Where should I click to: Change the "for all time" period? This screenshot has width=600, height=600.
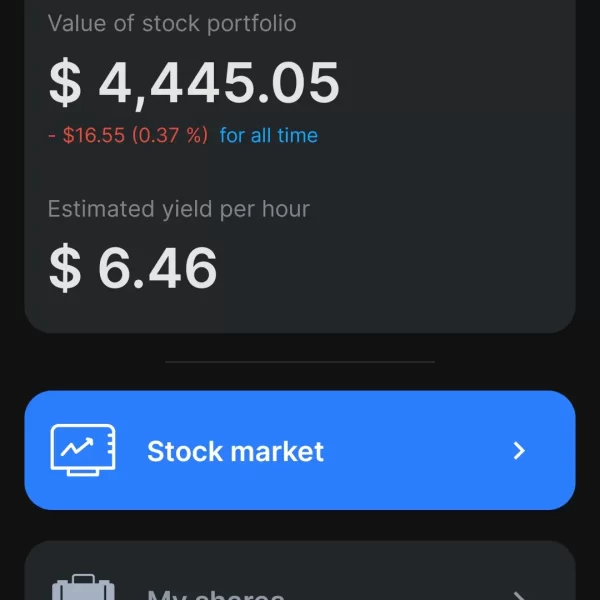click(x=269, y=136)
